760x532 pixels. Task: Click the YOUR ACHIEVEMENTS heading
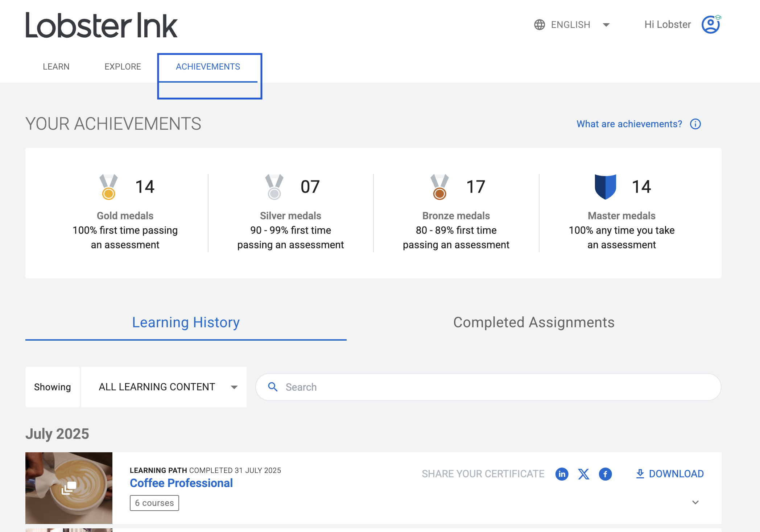(x=113, y=124)
